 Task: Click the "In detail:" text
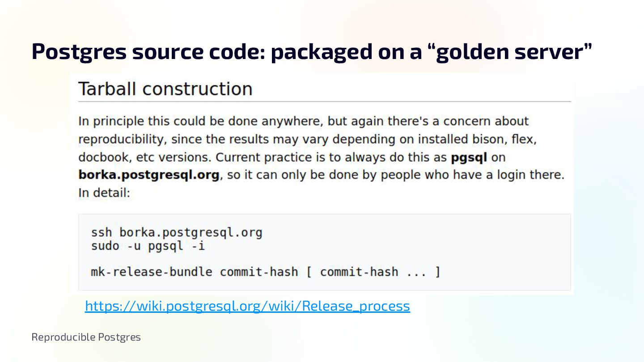click(104, 193)
